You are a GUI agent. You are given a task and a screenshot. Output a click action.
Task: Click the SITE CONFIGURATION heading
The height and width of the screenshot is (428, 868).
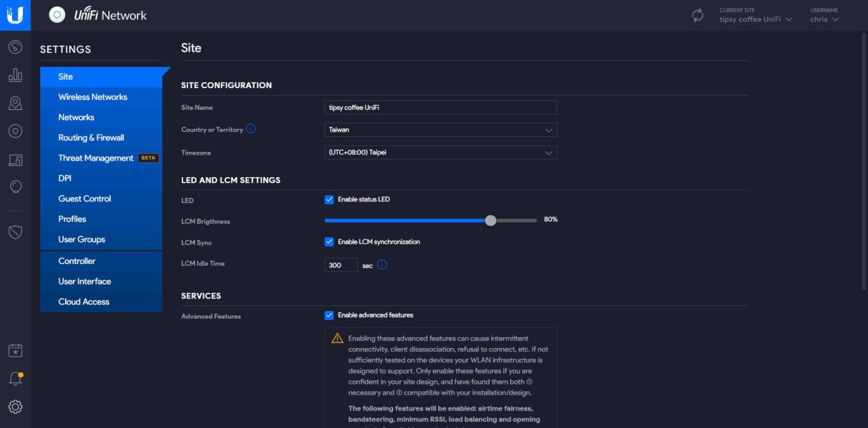click(x=226, y=85)
